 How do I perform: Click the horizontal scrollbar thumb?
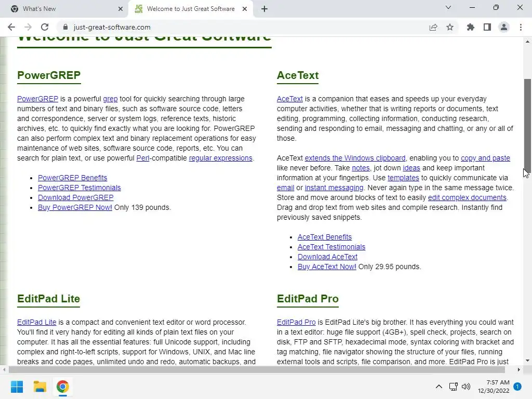(257, 370)
